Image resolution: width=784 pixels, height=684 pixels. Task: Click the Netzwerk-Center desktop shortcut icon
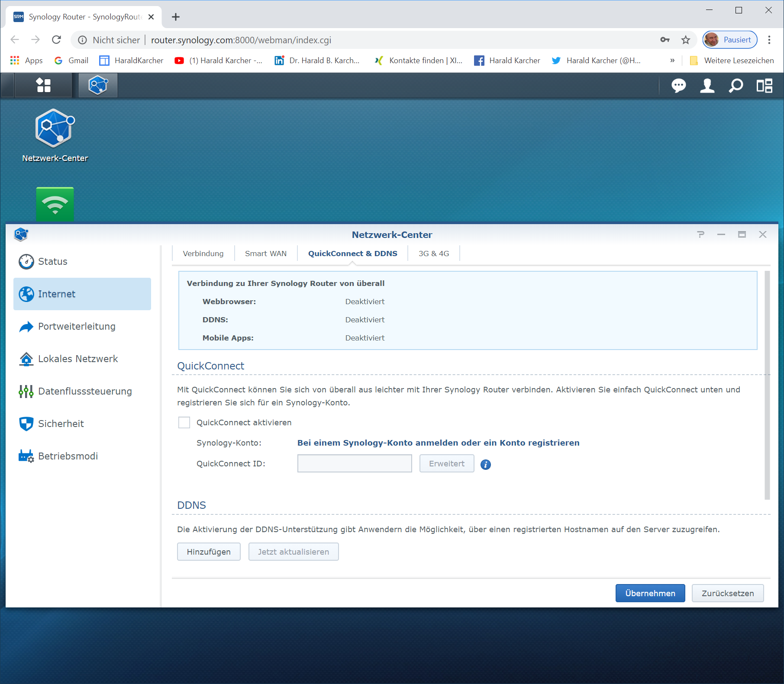coord(55,129)
